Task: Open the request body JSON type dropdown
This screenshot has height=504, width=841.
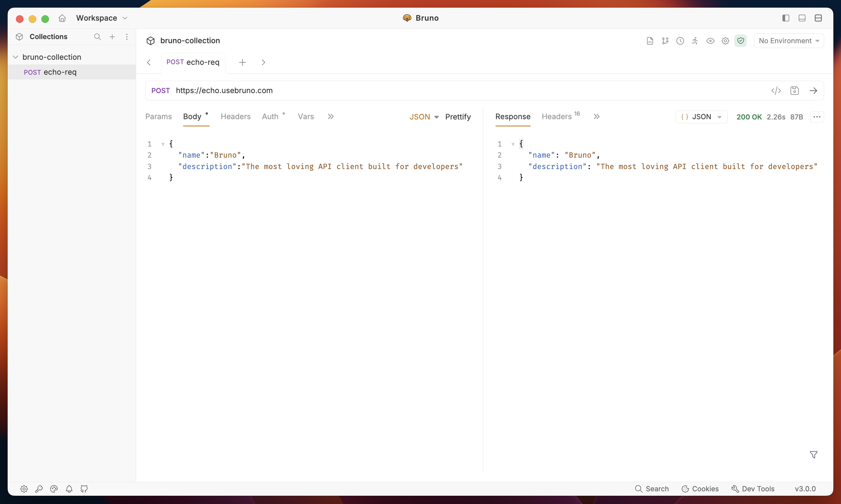Action: click(424, 117)
